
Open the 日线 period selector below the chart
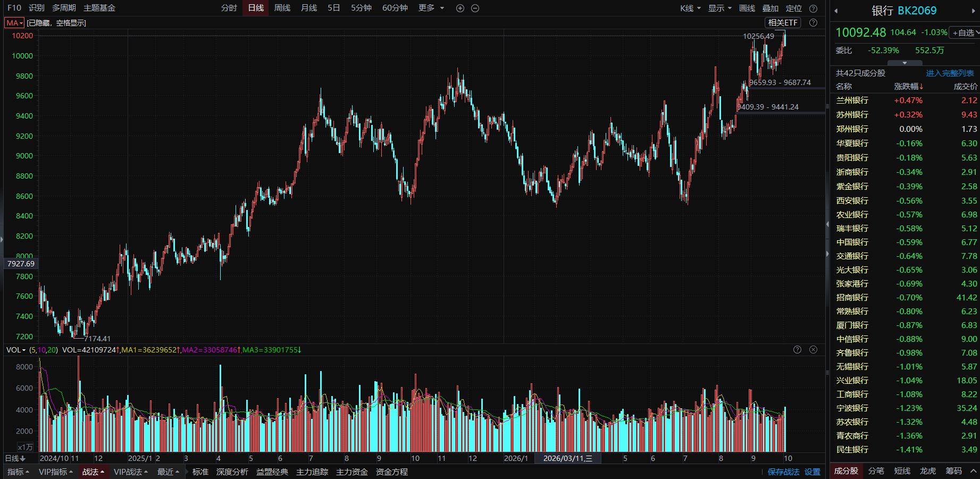pos(15,458)
